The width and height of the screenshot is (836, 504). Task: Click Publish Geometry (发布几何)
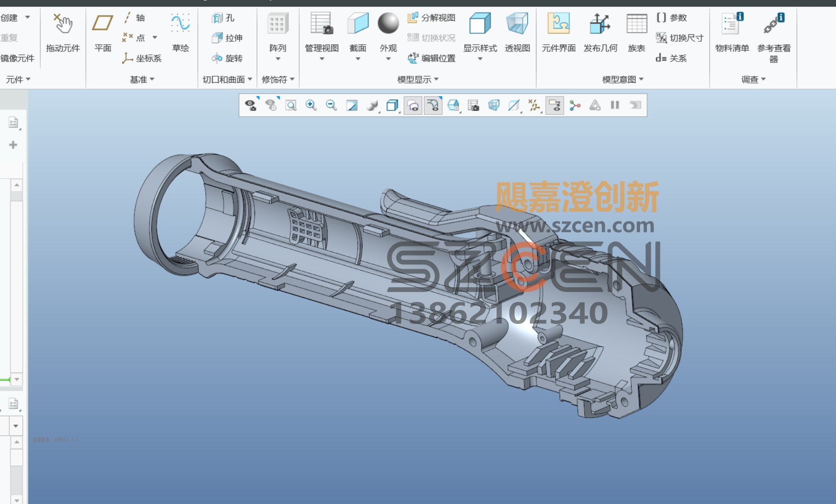click(600, 32)
